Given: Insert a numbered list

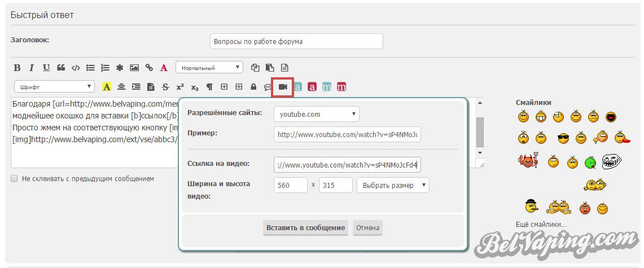Looking at the screenshot, I should pos(105,68).
